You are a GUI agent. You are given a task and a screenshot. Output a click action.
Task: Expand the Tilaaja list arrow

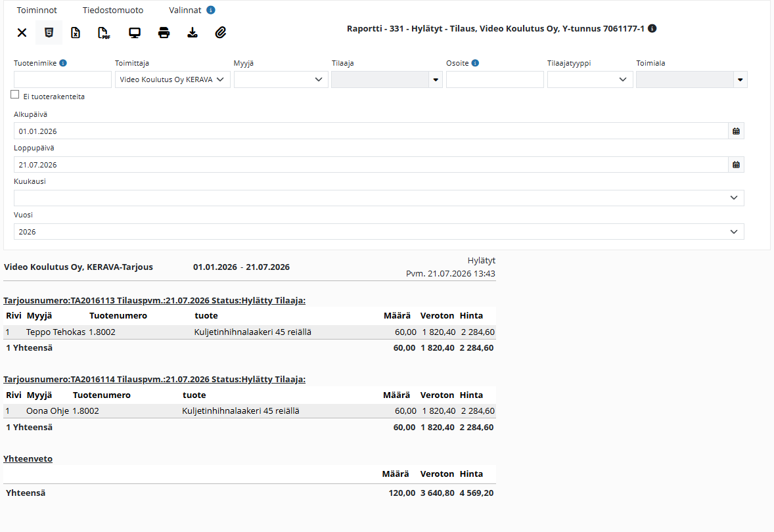[x=436, y=79]
